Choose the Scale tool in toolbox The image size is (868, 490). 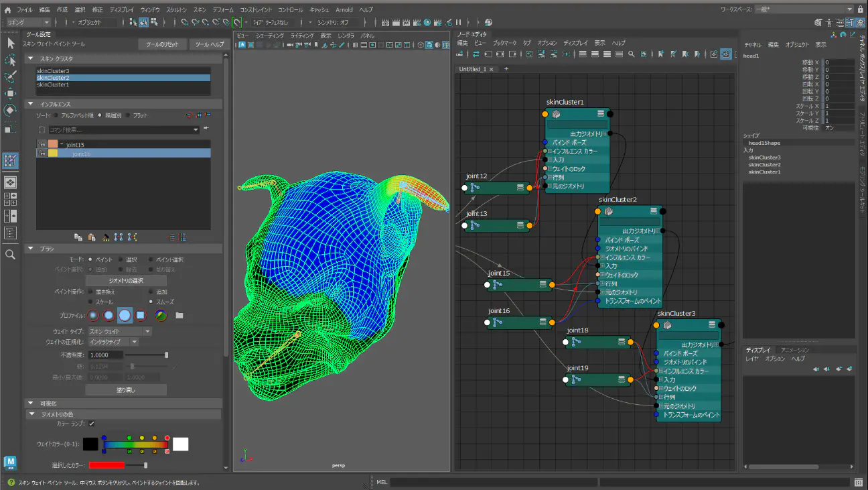[10, 127]
